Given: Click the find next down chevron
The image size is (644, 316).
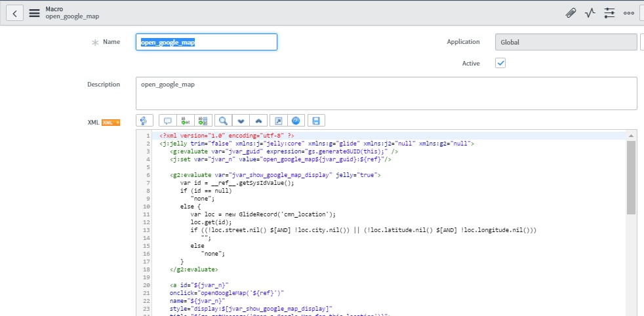Looking at the screenshot, I should click(x=241, y=121).
